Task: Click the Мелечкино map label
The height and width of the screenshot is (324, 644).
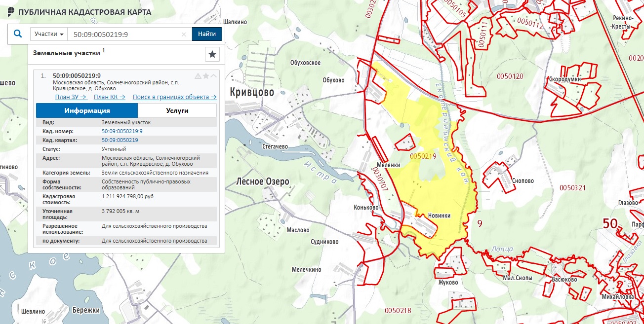Action: [x=306, y=270]
